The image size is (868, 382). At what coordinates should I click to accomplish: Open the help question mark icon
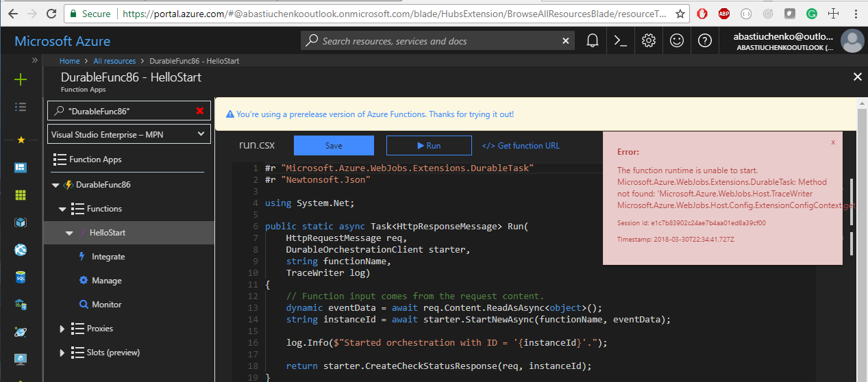pyautogui.click(x=705, y=40)
